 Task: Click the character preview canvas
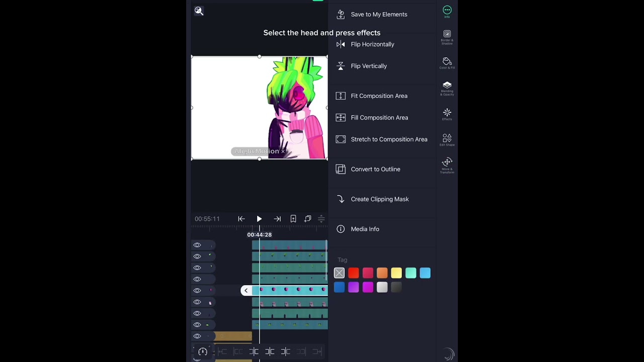pyautogui.click(x=259, y=108)
